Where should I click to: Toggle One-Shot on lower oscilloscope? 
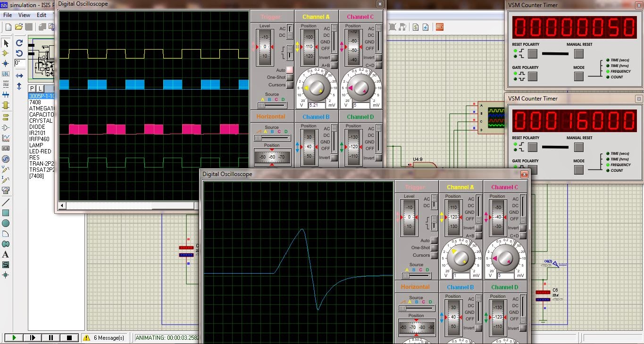point(434,248)
